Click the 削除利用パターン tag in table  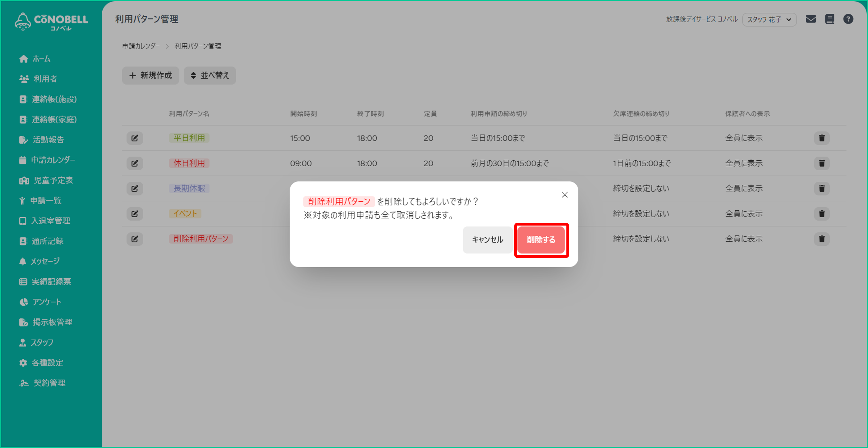[x=201, y=239]
